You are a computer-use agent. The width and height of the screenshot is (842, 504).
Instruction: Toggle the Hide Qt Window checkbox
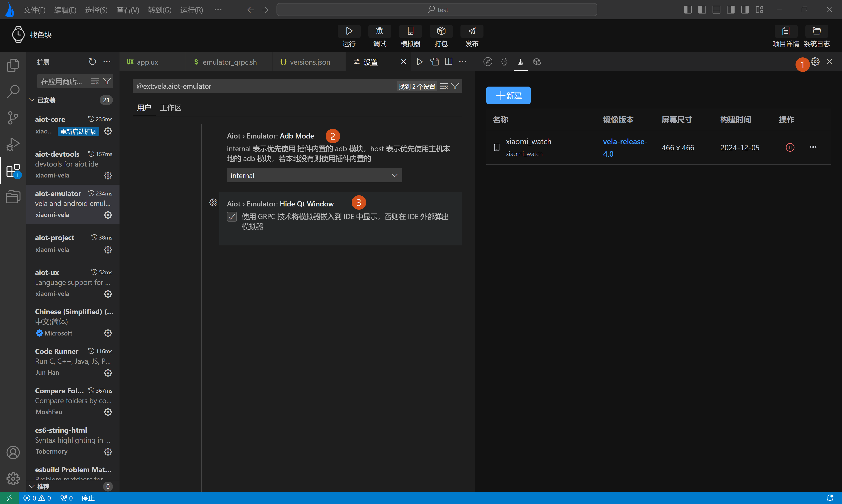point(232,217)
